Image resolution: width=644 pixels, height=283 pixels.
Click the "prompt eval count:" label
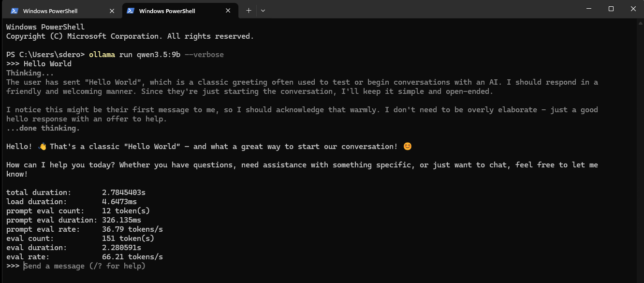45,211
